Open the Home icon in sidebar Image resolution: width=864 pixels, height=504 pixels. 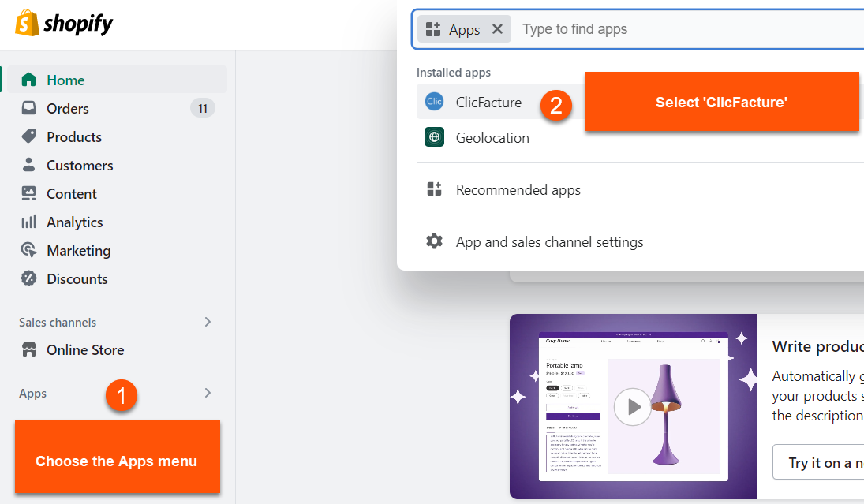pos(28,80)
